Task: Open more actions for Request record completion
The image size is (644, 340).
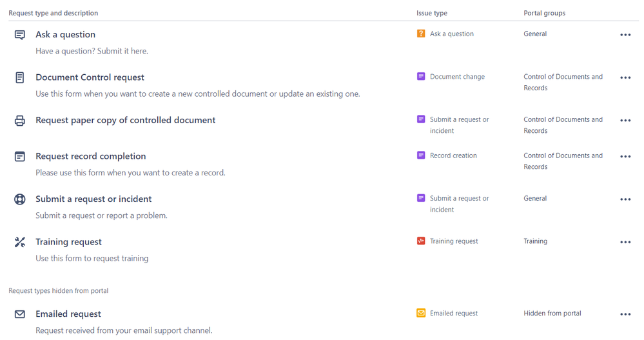Action: [x=625, y=157]
